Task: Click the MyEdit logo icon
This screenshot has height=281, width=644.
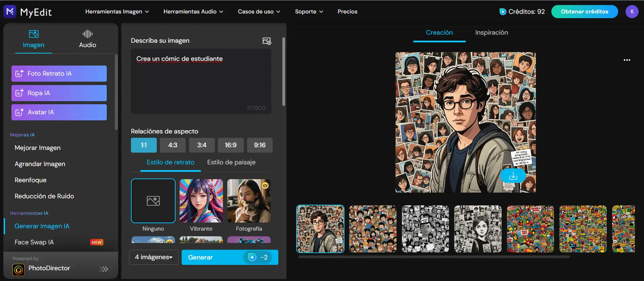Action: pyautogui.click(x=10, y=11)
